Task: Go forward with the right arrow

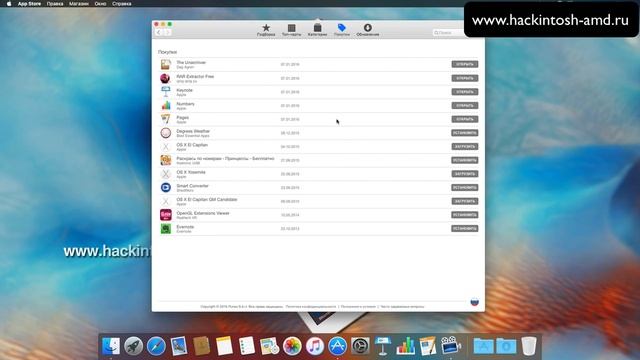Action: (x=167, y=33)
